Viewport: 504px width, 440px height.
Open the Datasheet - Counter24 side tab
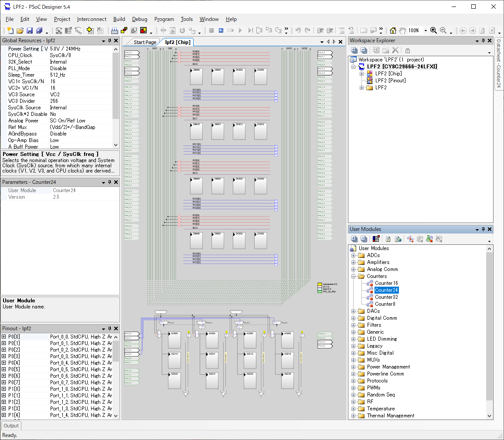[498, 63]
